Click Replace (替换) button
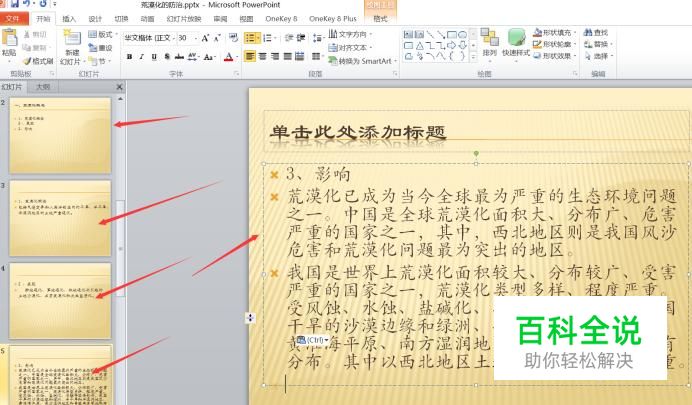Screen dimensions: 692x405 pos(598,44)
